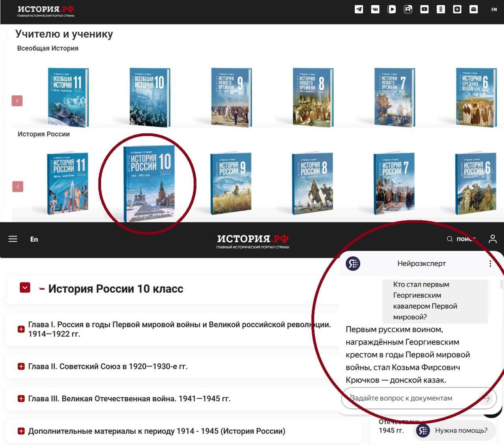504x445 pixels.
Task: Click the Нужна помощь? chat button
Action: point(455,430)
